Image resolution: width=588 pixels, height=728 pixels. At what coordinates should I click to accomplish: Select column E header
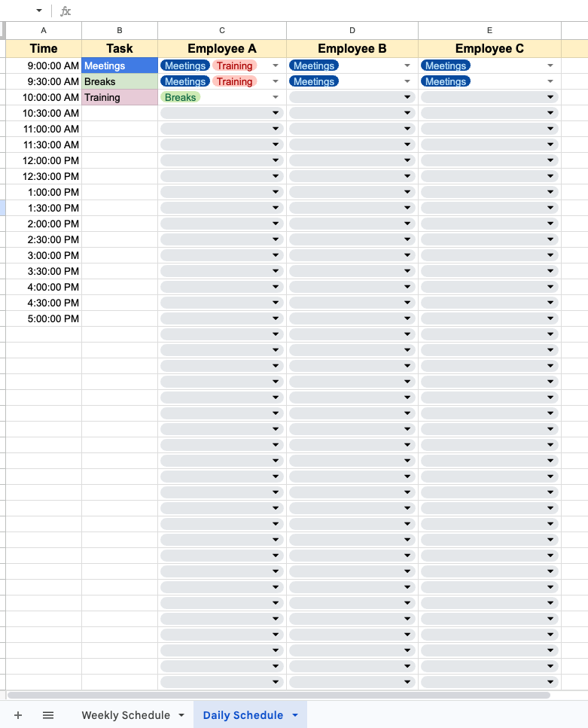click(x=489, y=30)
